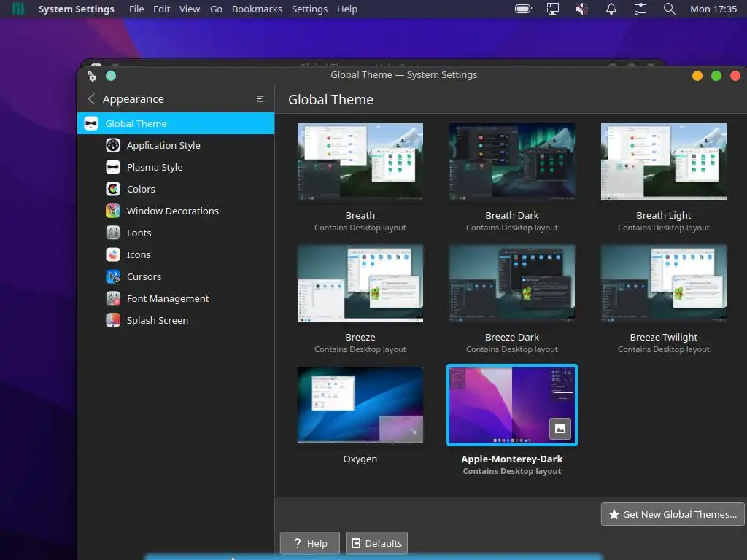The image size is (747, 560).
Task: Select the Apple-Monterey-Dark theme thumbnail
Action: [x=512, y=405]
